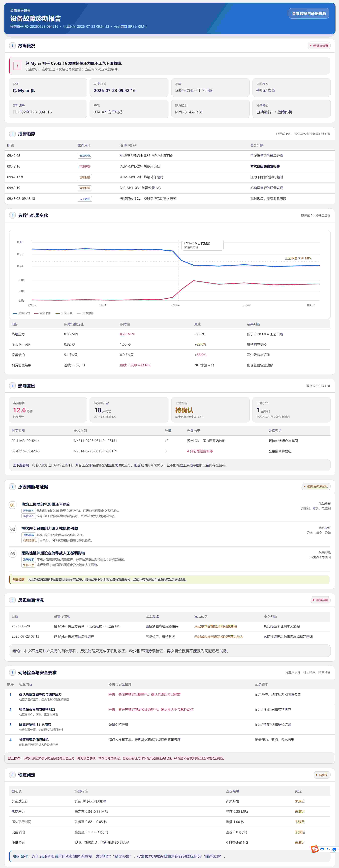
Task: Click the ALM-MYL-207 热熔动作超时 alarm text
Action: tap(142, 177)
